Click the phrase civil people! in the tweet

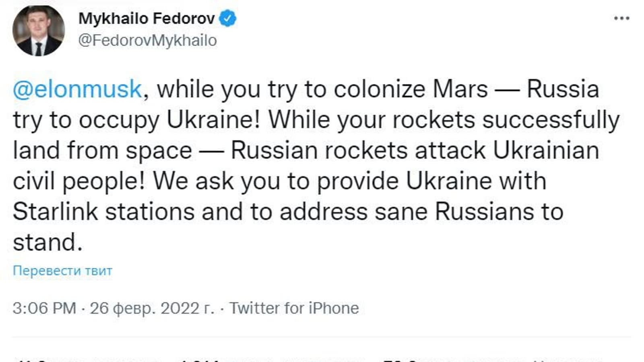78,181
